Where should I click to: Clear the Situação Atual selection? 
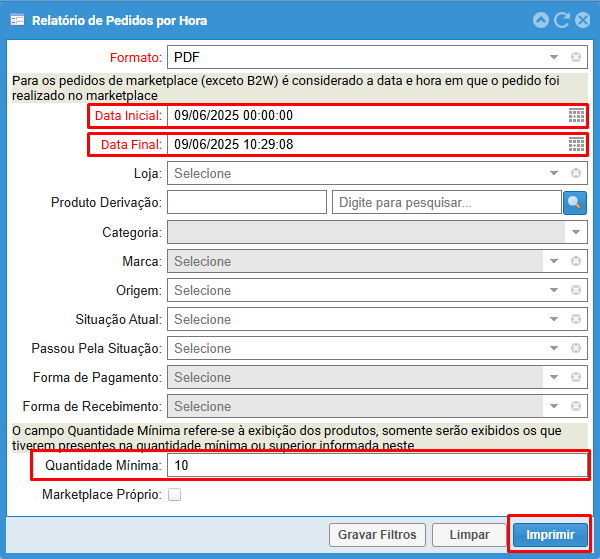point(576,319)
